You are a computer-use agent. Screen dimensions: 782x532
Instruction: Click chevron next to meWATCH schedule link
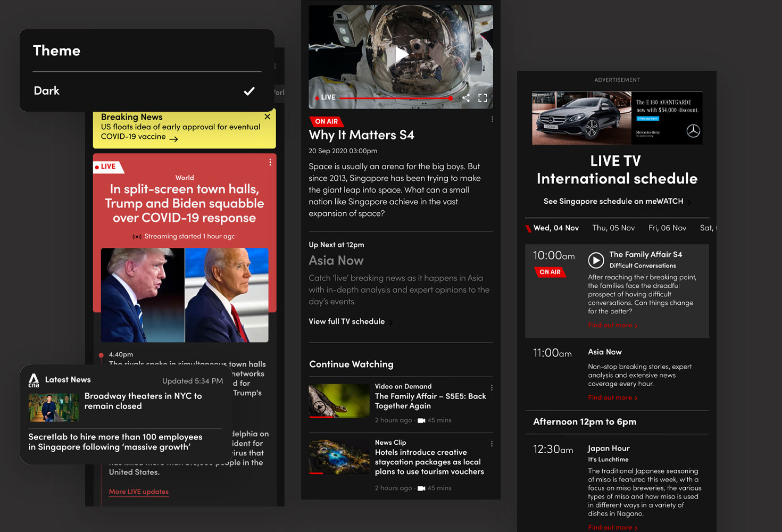[x=689, y=202]
